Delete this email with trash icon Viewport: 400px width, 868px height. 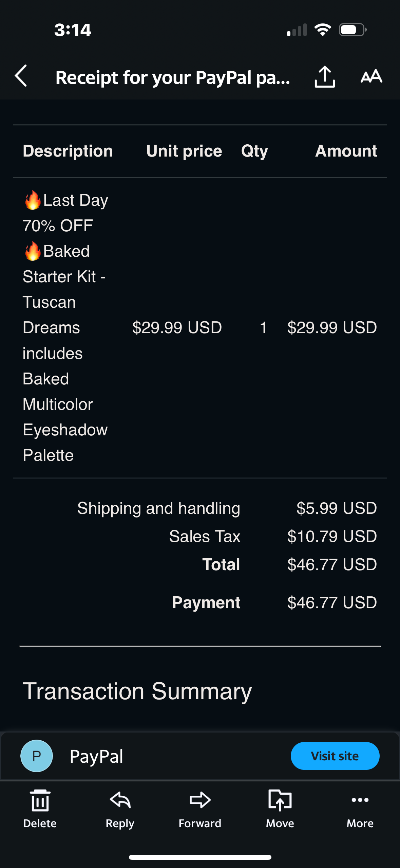point(40,809)
